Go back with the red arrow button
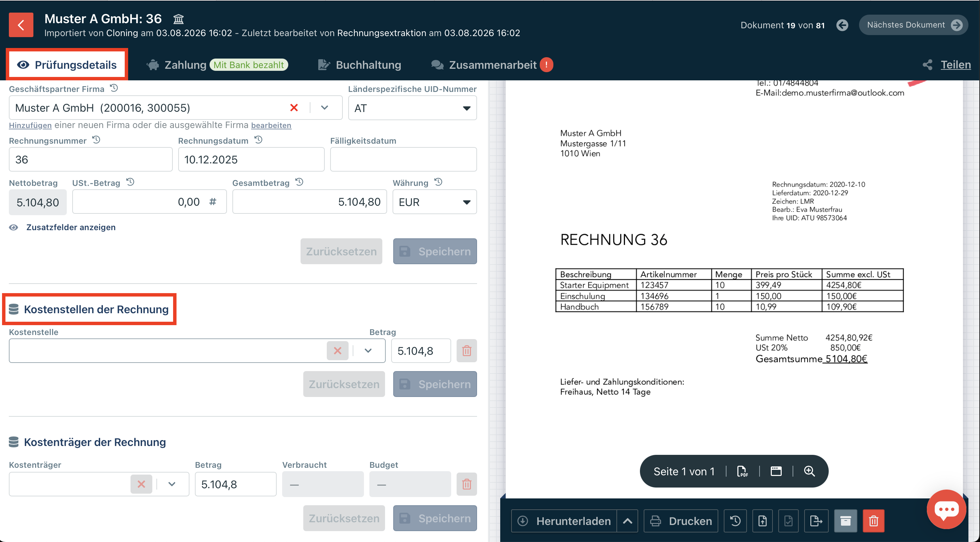 coord(21,25)
